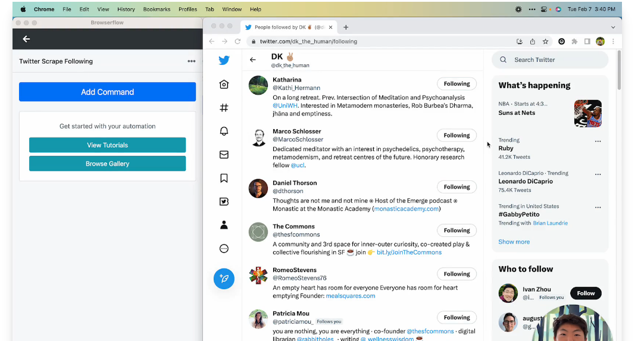
Task: Open the File menu
Action: [x=67, y=9]
